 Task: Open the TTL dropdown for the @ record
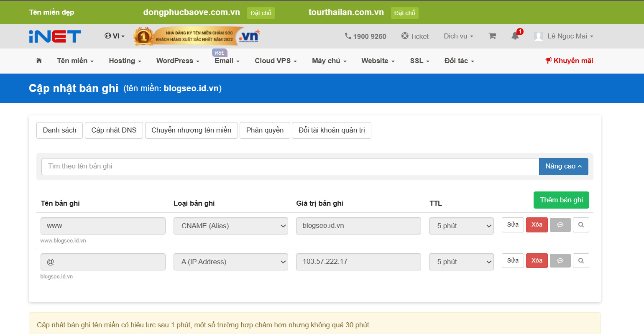(x=461, y=262)
